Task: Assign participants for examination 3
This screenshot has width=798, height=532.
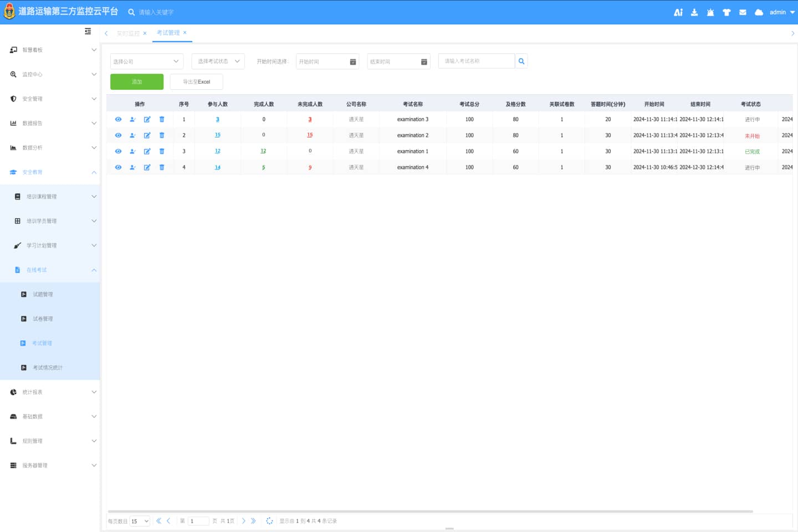Action: tap(132, 120)
